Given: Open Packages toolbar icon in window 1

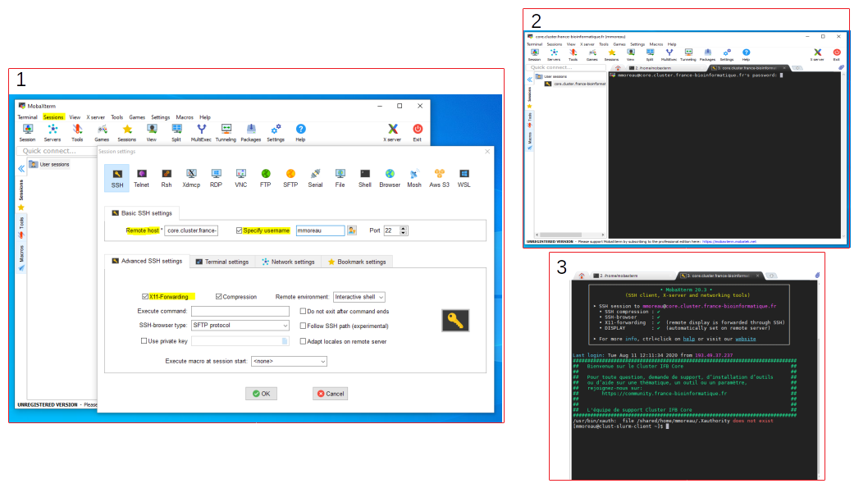Looking at the screenshot, I should point(251,133).
